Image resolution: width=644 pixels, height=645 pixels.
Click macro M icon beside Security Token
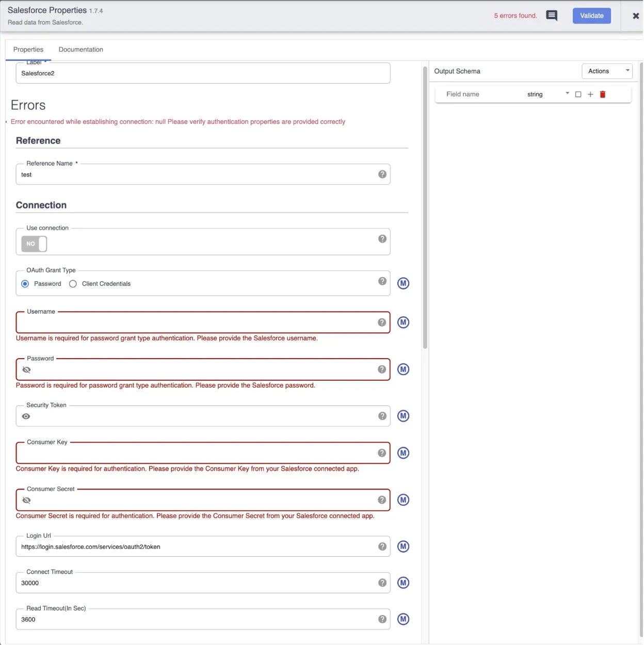[404, 416]
